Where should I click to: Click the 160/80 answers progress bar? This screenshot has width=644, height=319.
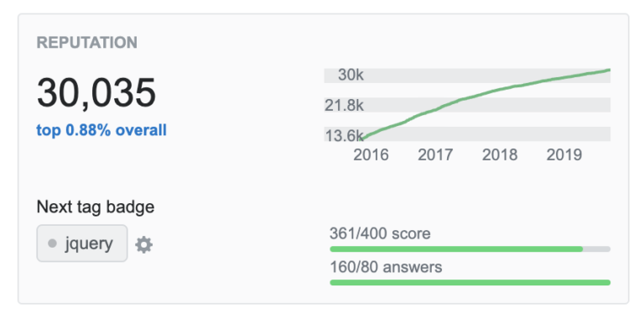(470, 282)
